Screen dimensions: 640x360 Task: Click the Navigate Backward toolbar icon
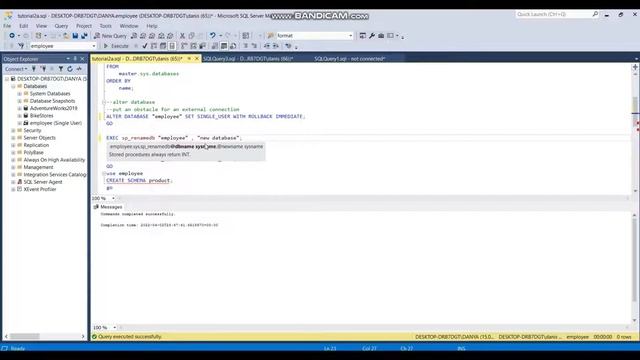12,36
